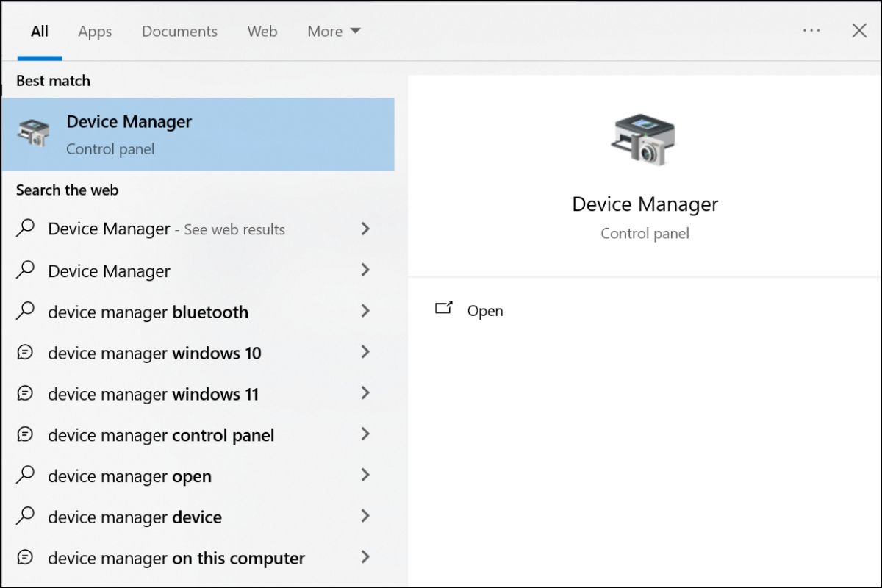Screen dimensions: 882x588
Task: Click search icon beside 'See web results' suggestion
Action: click(25, 229)
